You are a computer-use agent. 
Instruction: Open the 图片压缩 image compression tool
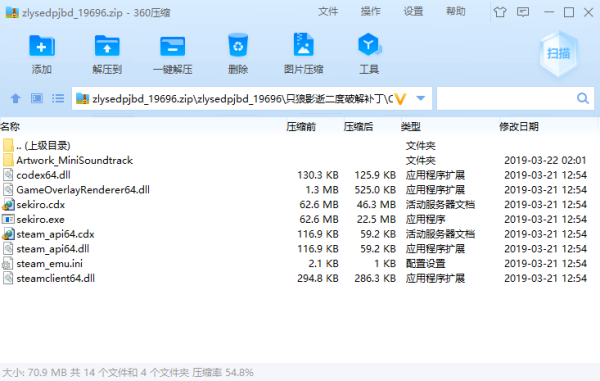pos(303,46)
